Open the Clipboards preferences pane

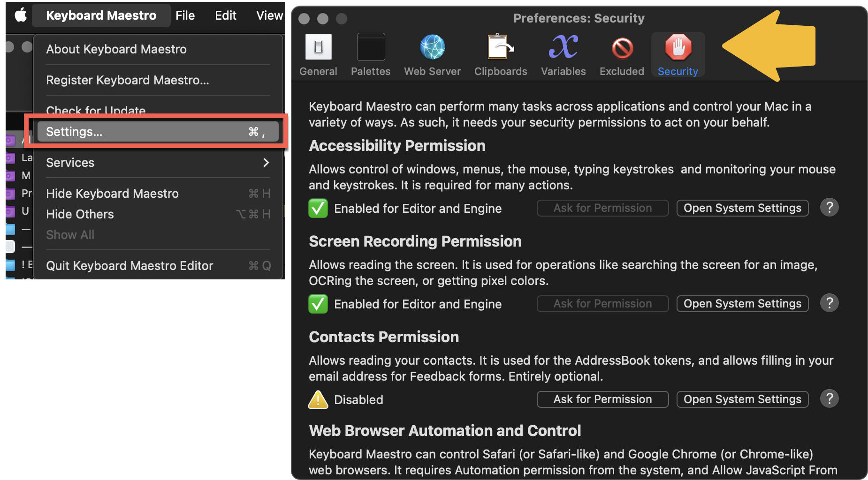[501, 55]
